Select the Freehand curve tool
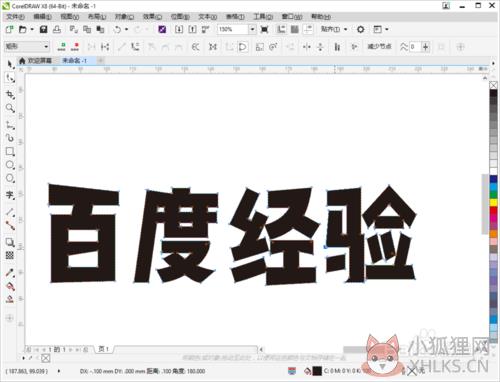 point(10,125)
